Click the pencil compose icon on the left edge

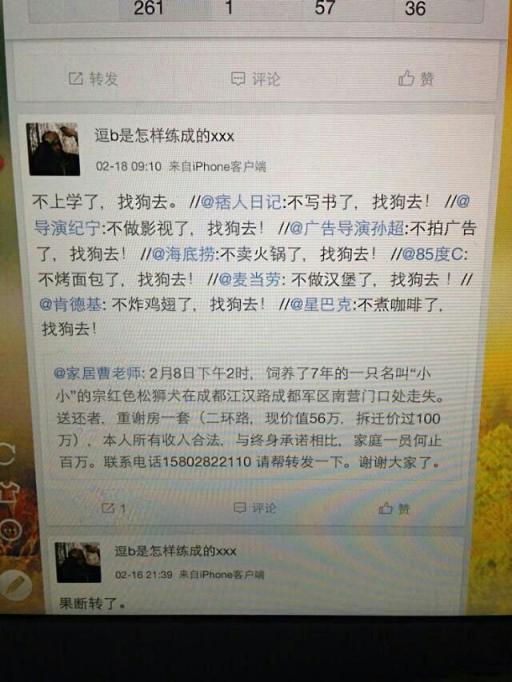(15, 584)
